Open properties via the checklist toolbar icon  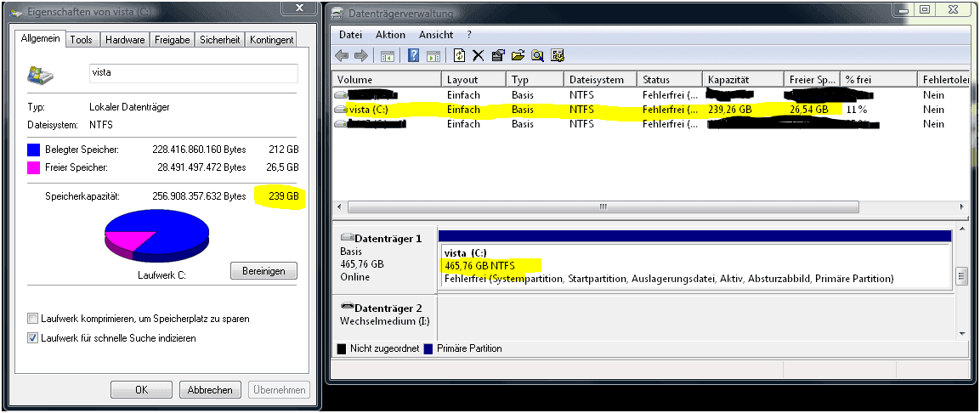tap(498, 55)
